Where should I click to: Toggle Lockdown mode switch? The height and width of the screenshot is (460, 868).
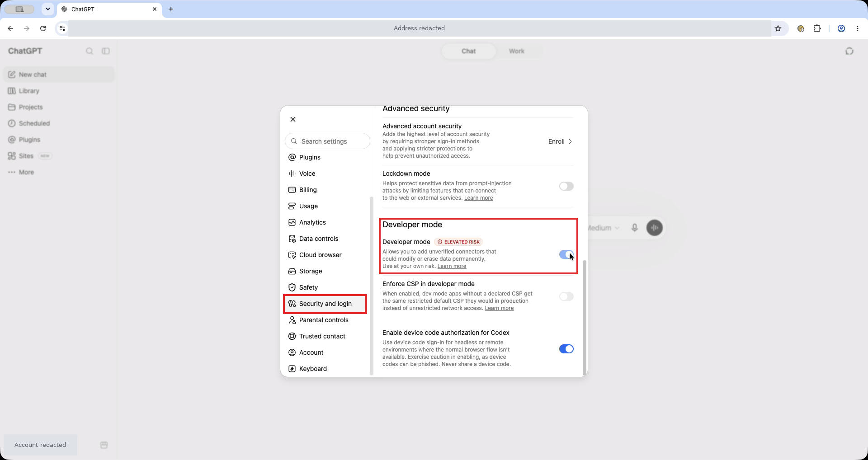point(566,186)
